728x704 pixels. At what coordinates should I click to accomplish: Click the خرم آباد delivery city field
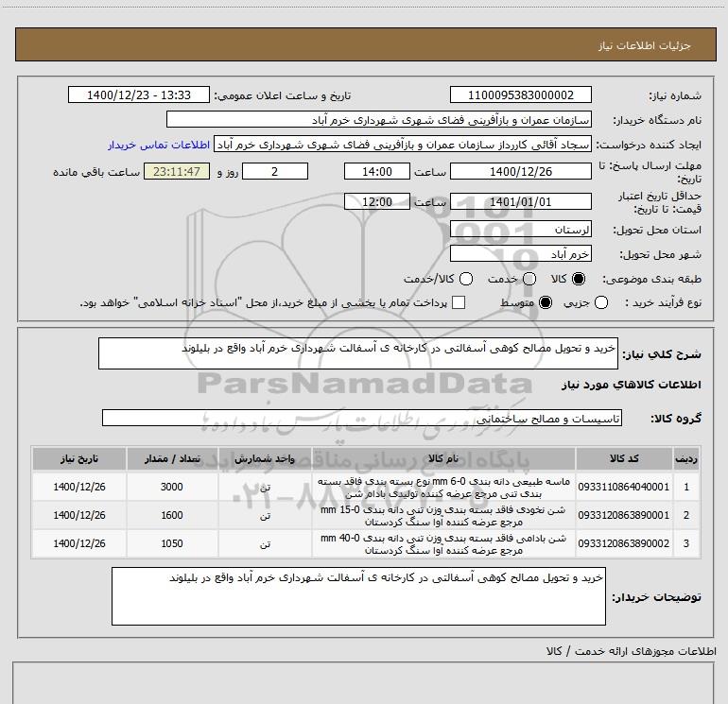tap(520, 253)
